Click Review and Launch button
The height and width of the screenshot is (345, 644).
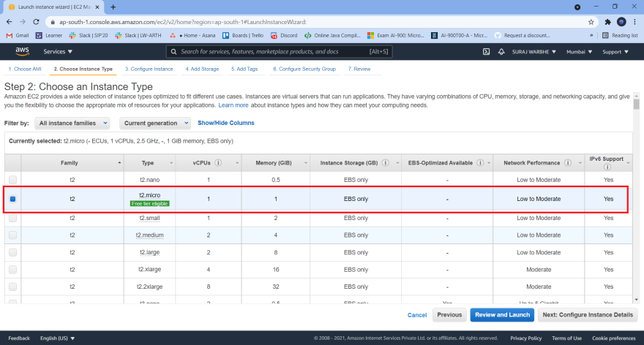(x=502, y=315)
